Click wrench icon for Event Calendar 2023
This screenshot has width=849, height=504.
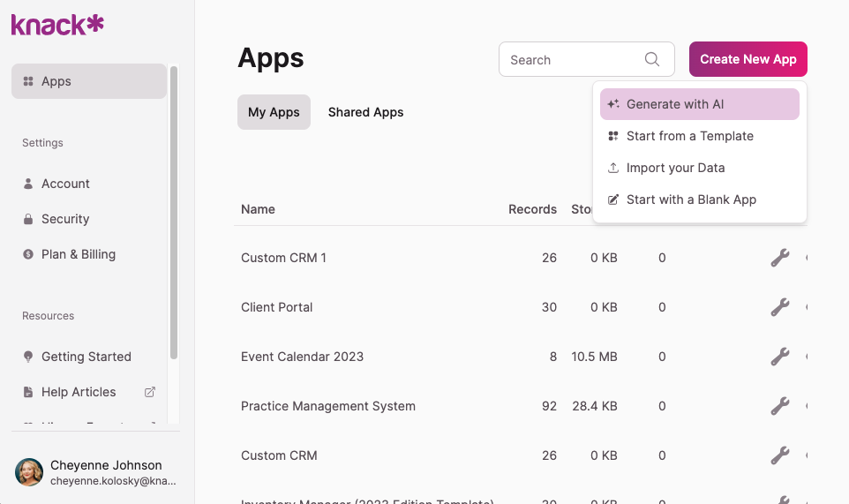pyautogui.click(x=779, y=357)
